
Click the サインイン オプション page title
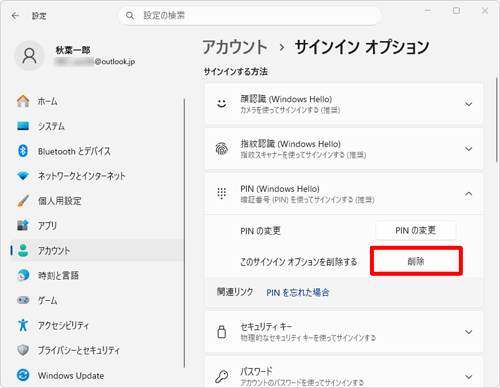point(362,47)
